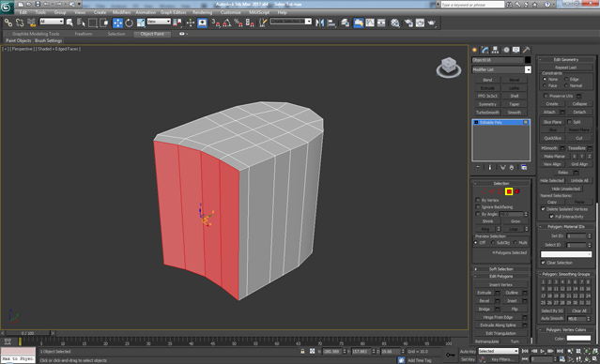Screen dimensions: 600x364
Task: Open the Modify command panel tab
Action: 485,50
